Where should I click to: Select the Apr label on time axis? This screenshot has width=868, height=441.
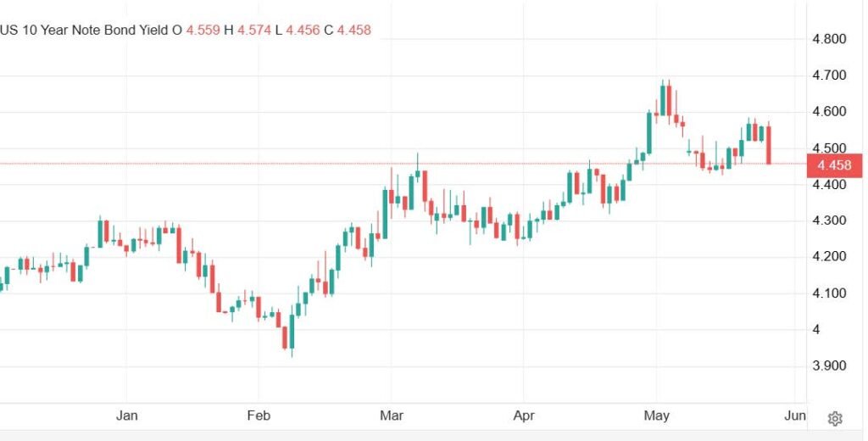(524, 416)
